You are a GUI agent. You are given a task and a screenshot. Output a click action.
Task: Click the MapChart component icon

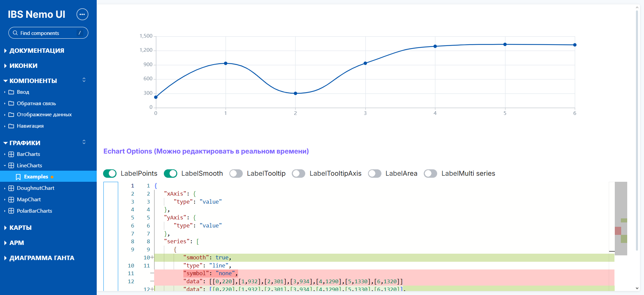click(11, 200)
